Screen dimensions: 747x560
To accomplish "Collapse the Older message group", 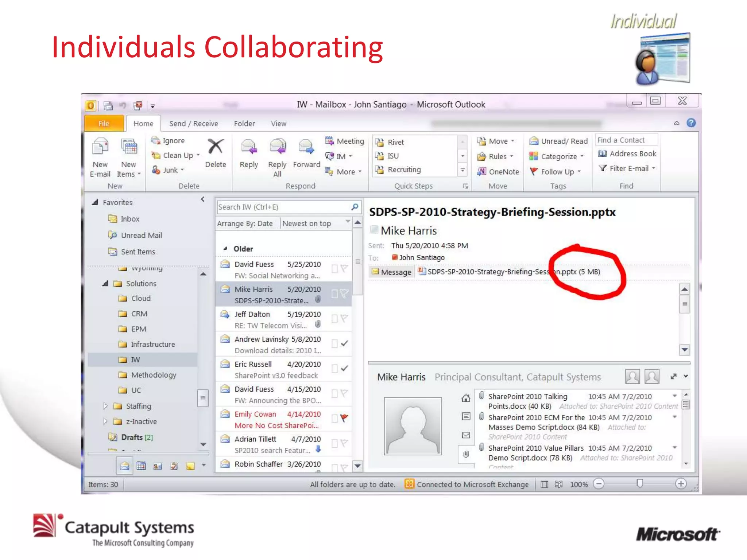I will (225, 249).
